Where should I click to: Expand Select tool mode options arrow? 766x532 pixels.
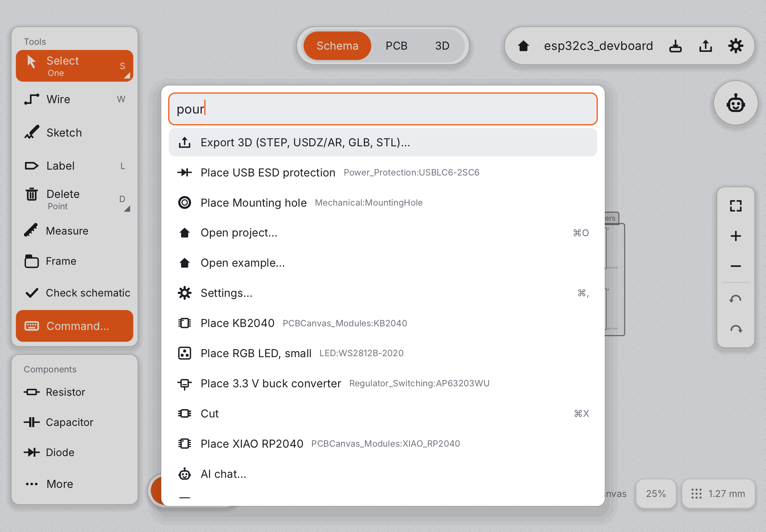pyautogui.click(x=127, y=76)
